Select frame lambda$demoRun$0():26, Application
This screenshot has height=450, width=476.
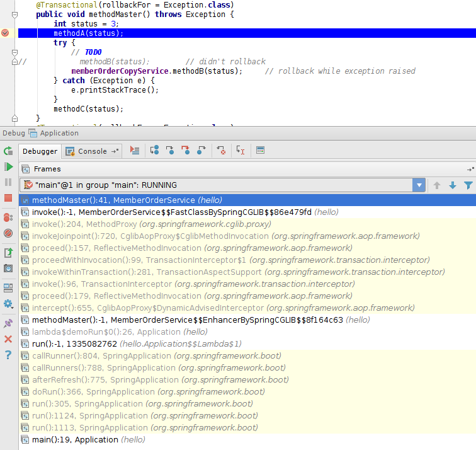[247, 332]
